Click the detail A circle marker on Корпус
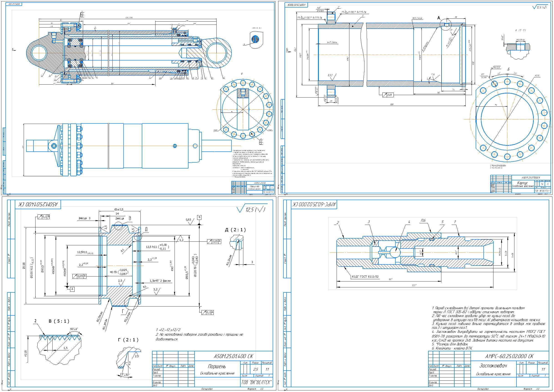 click(x=446, y=24)
